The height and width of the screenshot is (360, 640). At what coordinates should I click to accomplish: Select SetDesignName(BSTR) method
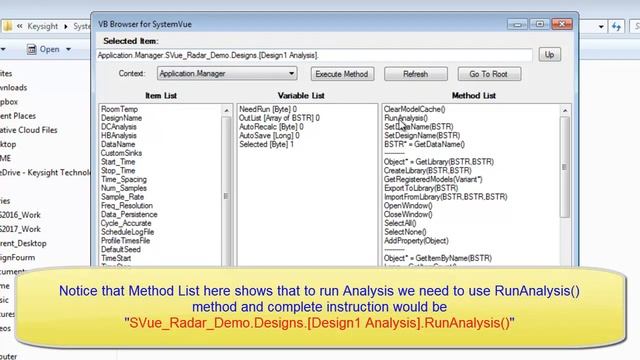pyautogui.click(x=422, y=136)
